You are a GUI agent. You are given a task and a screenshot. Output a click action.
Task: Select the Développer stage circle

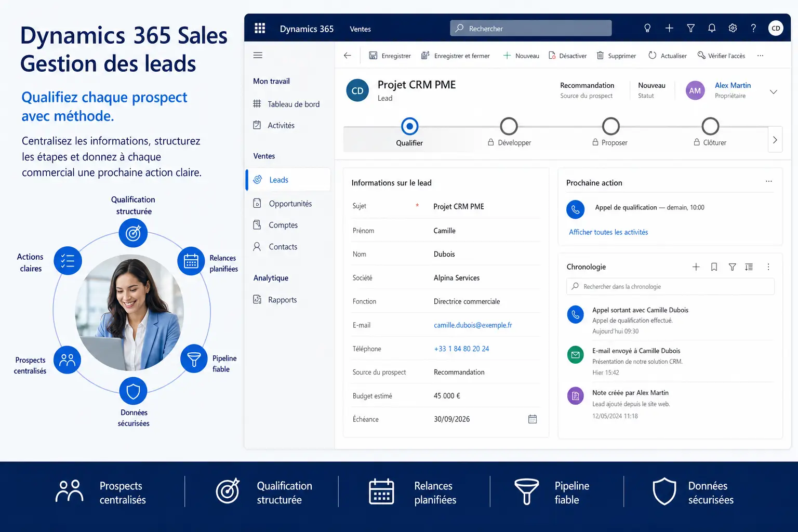click(x=509, y=126)
